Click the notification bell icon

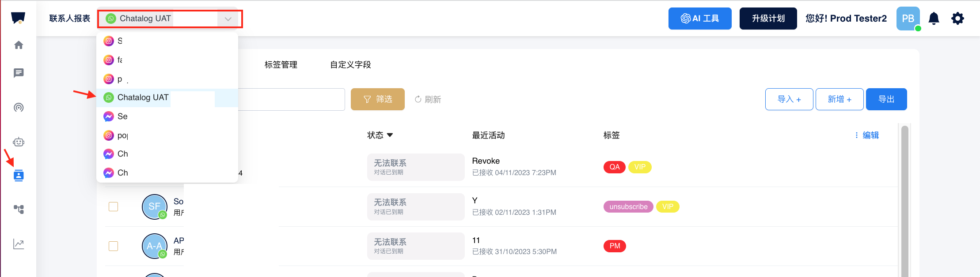[934, 19]
